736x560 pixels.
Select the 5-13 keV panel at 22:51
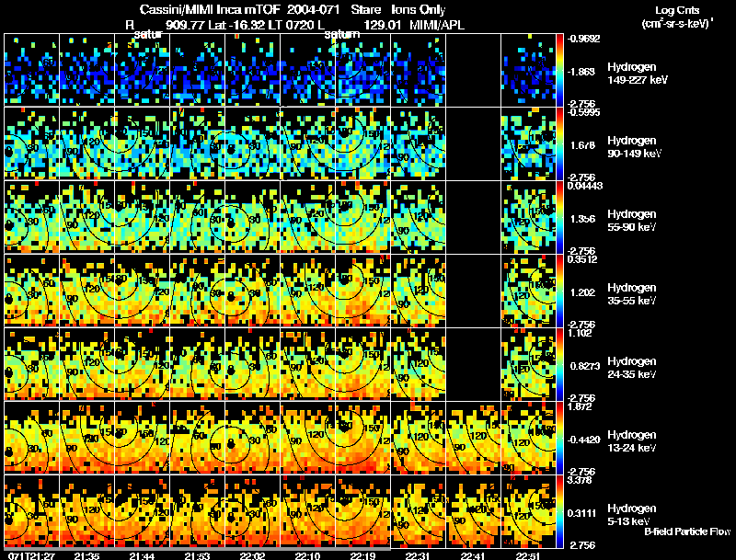click(528, 511)
